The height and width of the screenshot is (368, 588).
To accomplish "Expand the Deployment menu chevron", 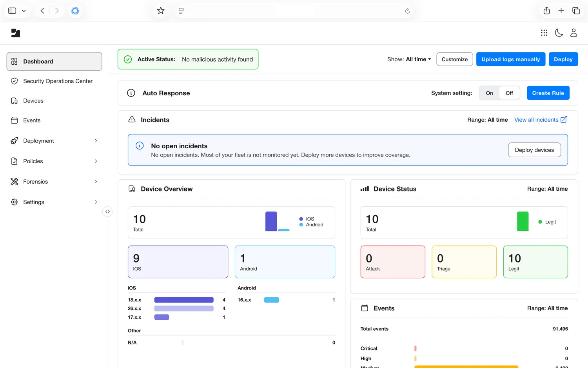I will tap(96, 141).
